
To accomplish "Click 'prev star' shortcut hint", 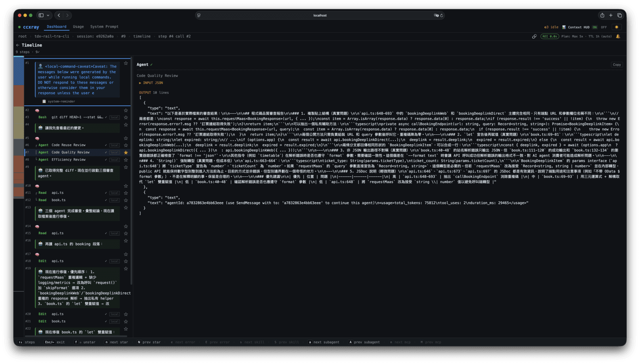I will tap(149, 342).
